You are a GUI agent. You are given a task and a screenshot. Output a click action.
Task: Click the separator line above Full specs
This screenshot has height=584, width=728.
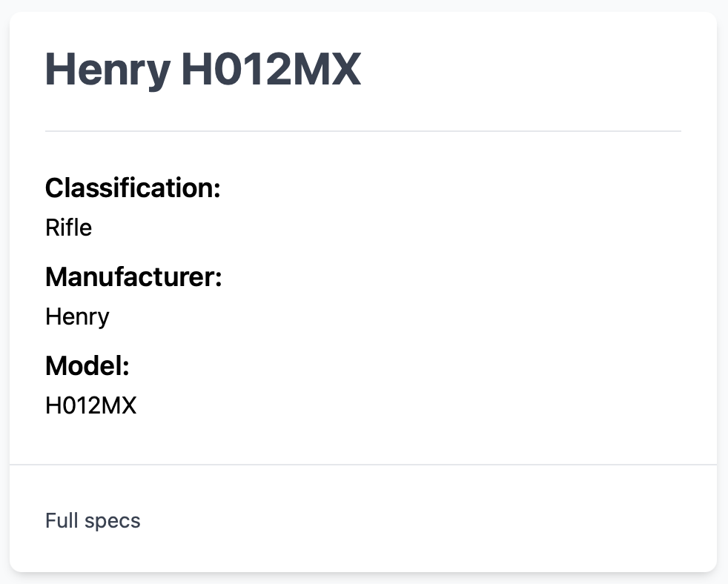tap(363, 465)
